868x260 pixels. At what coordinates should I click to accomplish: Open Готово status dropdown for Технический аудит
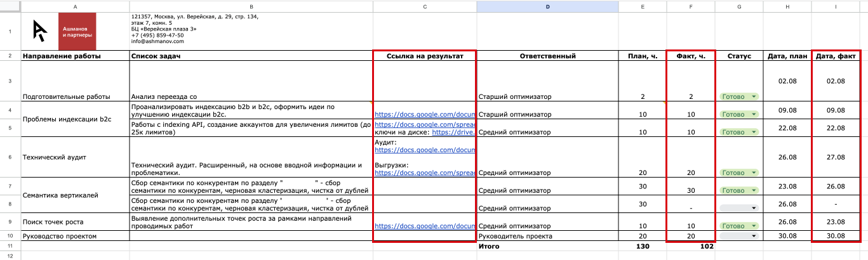pos(740,172)
